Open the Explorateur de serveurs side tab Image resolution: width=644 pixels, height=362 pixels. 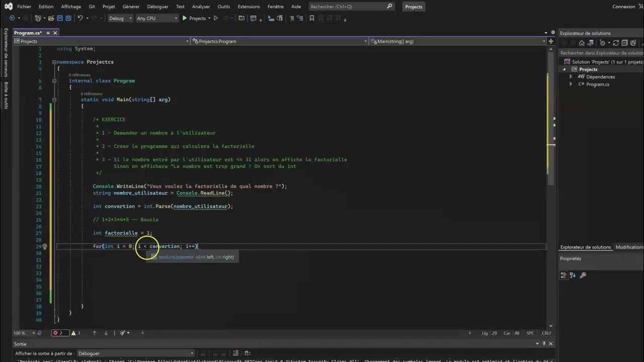[6, 53]
